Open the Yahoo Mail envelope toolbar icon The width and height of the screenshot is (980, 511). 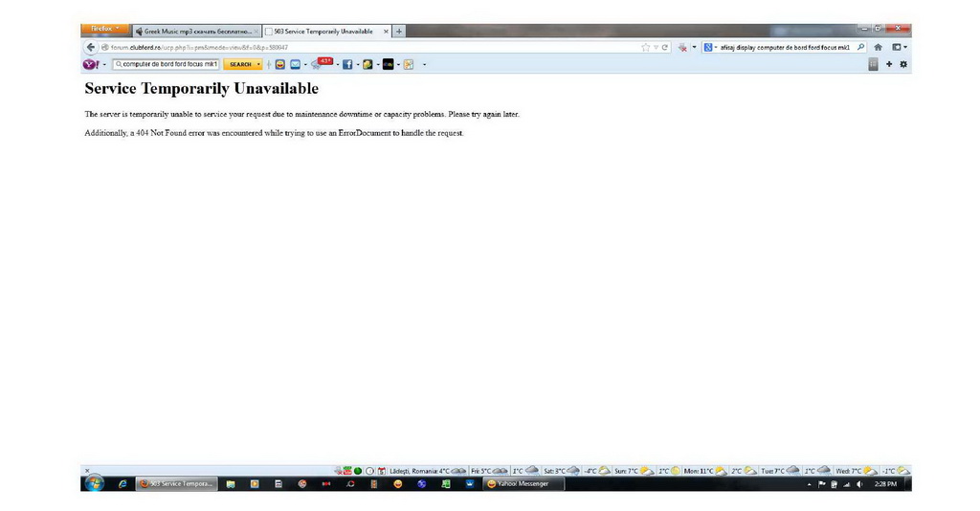pos(296,64)
